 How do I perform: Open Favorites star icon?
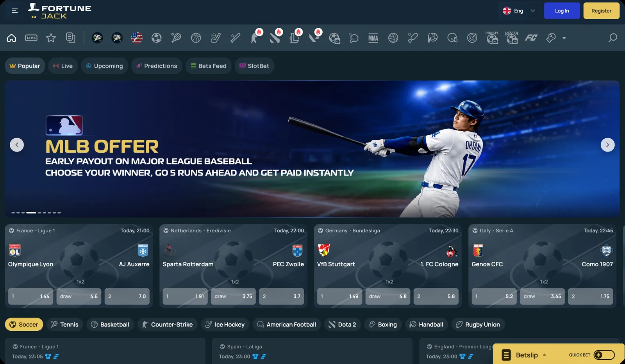click(x=51, y=38)
